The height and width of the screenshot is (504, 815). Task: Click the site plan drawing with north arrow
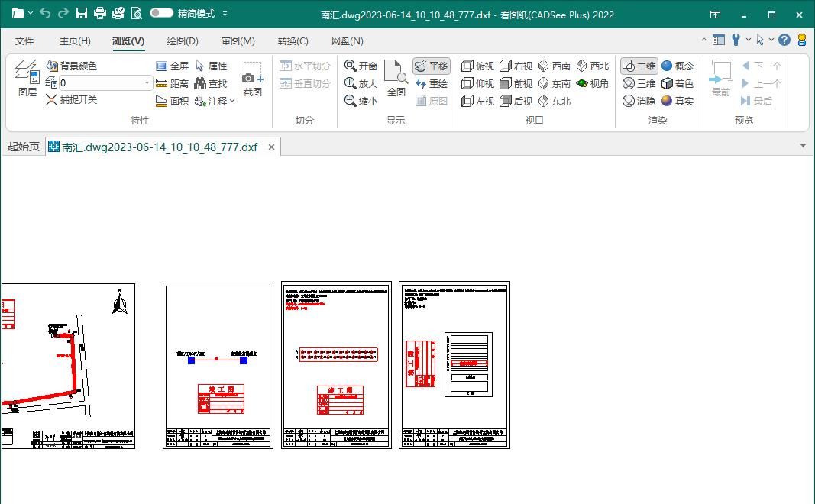[68, 366]
